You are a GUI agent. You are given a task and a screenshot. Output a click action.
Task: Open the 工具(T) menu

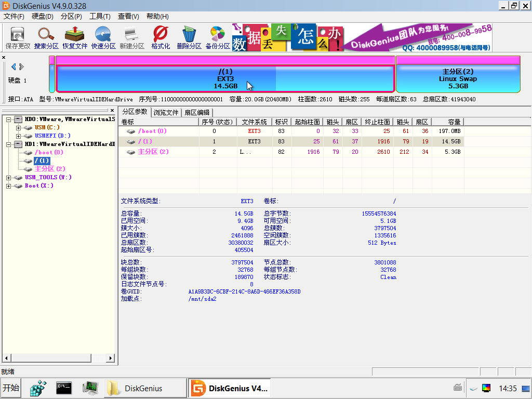pyautogui.click(x=100, y=16)
